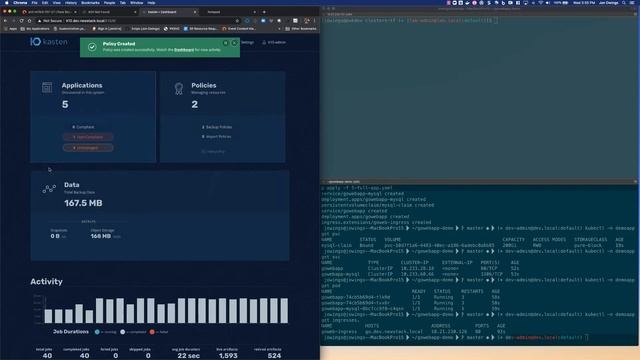Click the Policies ribbon badge icon
This screenshot has width=640, height=360.
(x=178, y=89)
